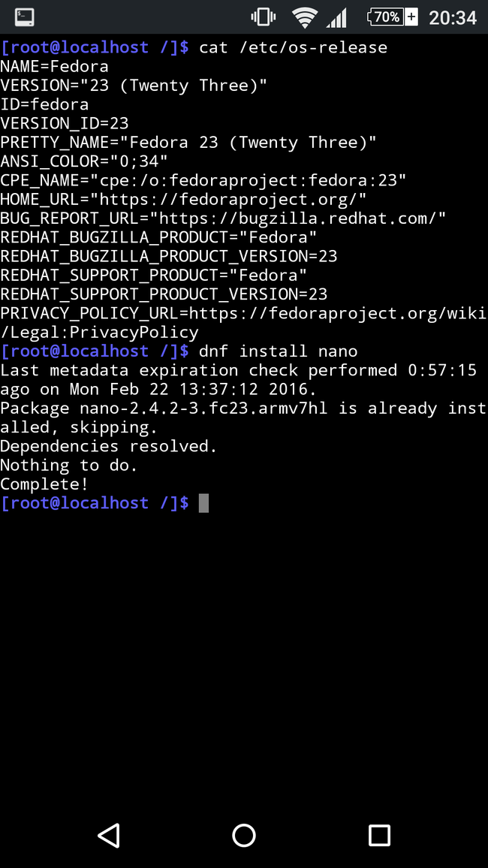Open recent apps with square button
The image size is (488, 868).
pyautogui.click(x=379, y=835)
